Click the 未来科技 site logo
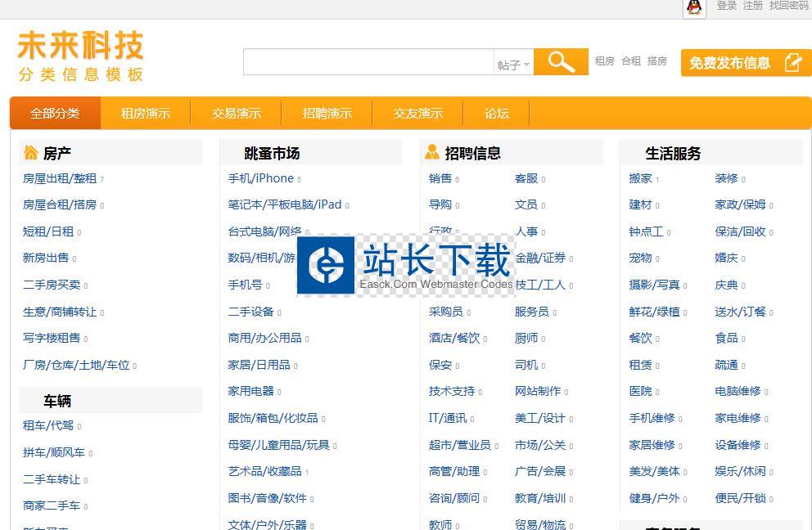 click(80, 56)
